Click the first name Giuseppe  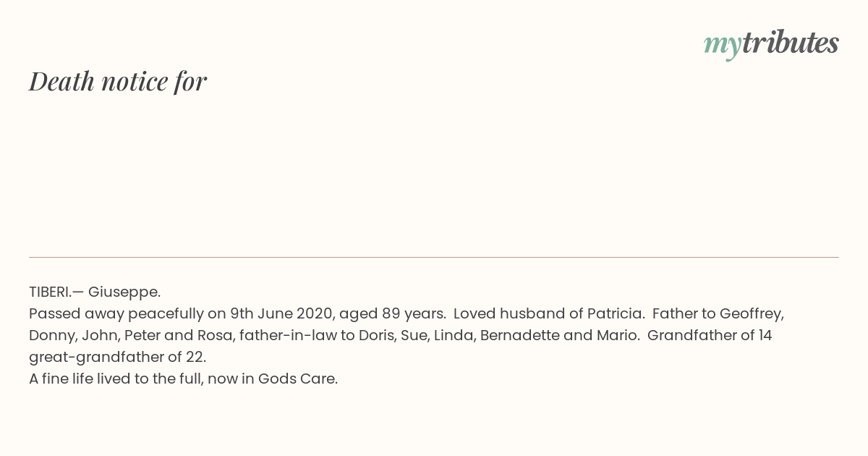pos(123,292)
